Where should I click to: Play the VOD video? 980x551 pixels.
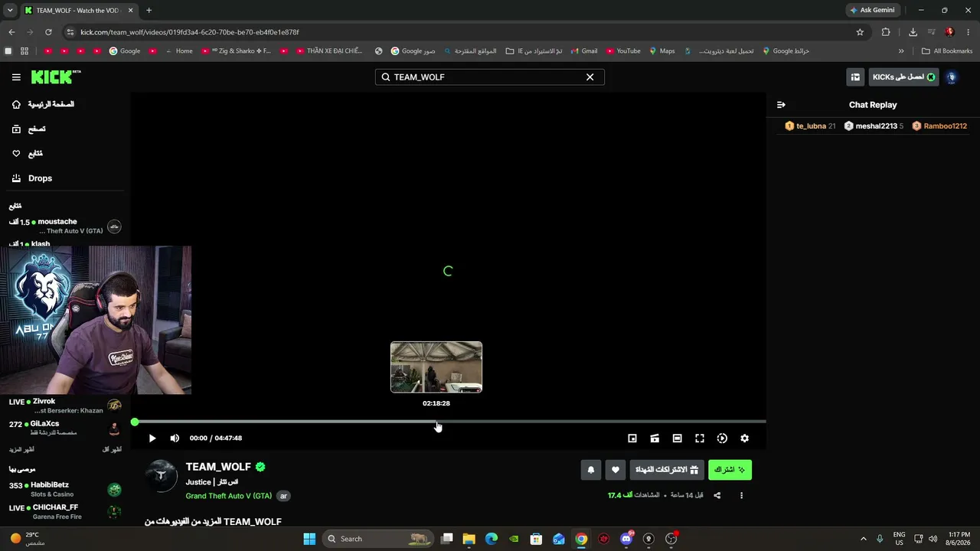pyautogui.click(x=152, y=439)
